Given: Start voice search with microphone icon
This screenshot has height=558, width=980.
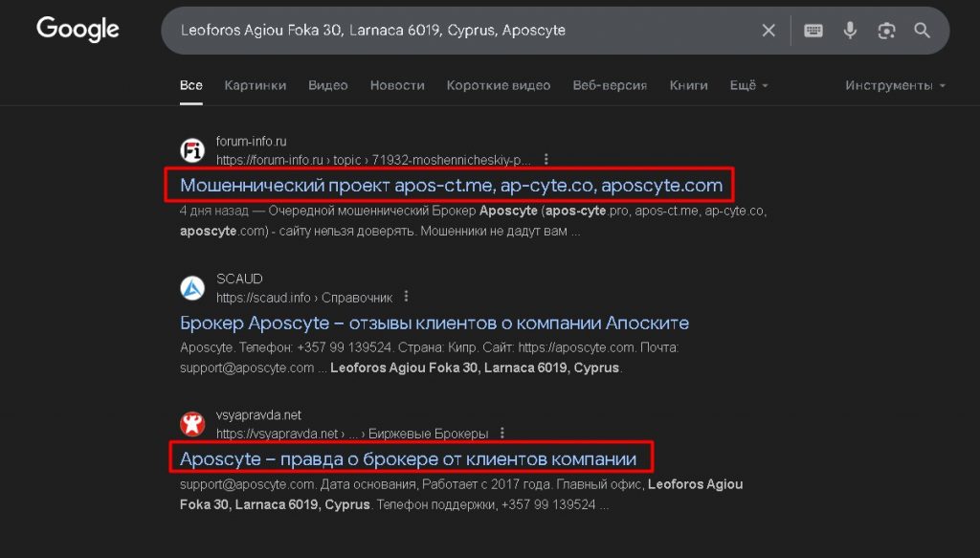Looking at the screenshot, I should [850, 30].
